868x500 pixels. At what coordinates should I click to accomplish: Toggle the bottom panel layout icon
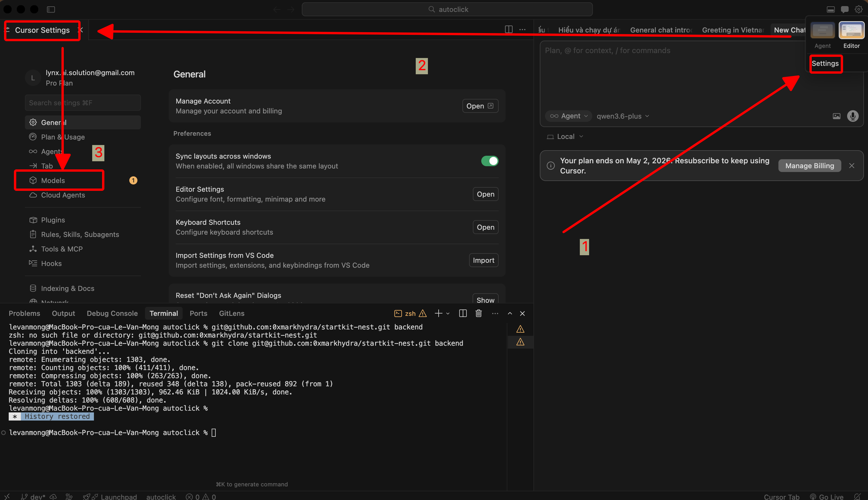click(x=831, y=9)
